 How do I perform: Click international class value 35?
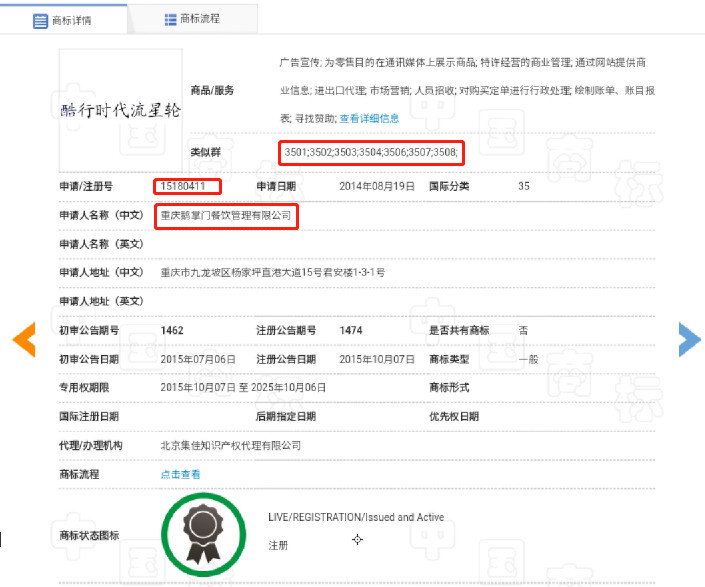(524, 186)
